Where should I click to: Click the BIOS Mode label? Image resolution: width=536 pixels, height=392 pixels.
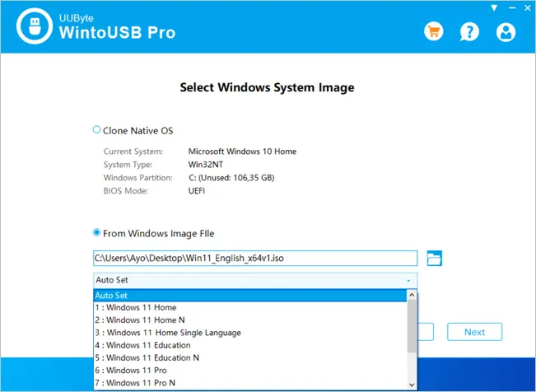coord(126,191)
